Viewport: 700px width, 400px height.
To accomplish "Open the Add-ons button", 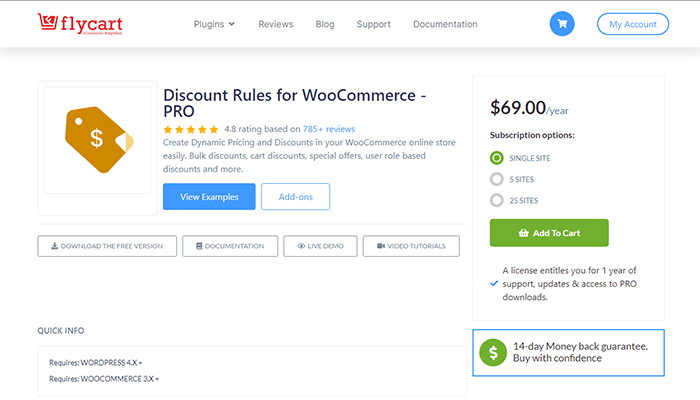I will point(296,196).
